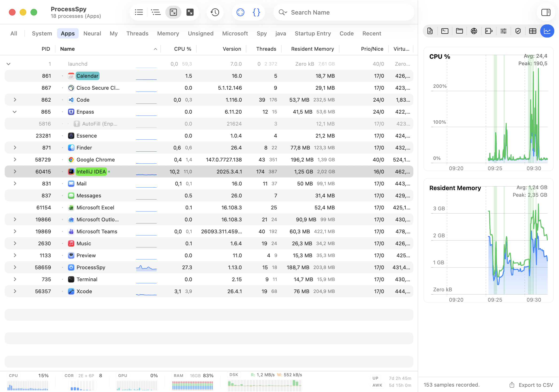The image size is (559, 392).
Task: Click the Microsoft Excel icon
Action: (x=71, y=208)
